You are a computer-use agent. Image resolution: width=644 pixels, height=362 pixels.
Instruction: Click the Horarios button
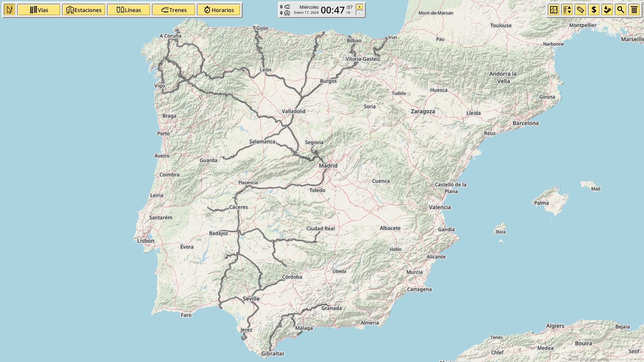coord(219,10)
